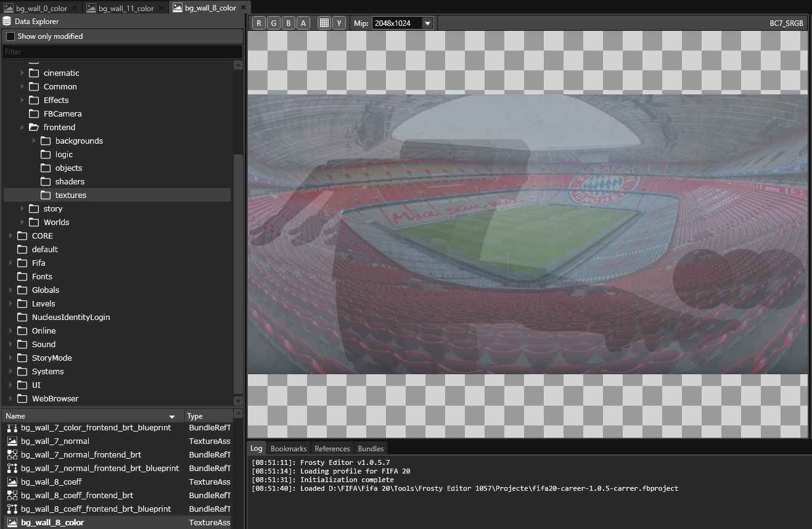
Task: Click the bg_wall_7_normal_frontend_brt bundle icon
Action: pyautogui.click(x=12, y=454)
